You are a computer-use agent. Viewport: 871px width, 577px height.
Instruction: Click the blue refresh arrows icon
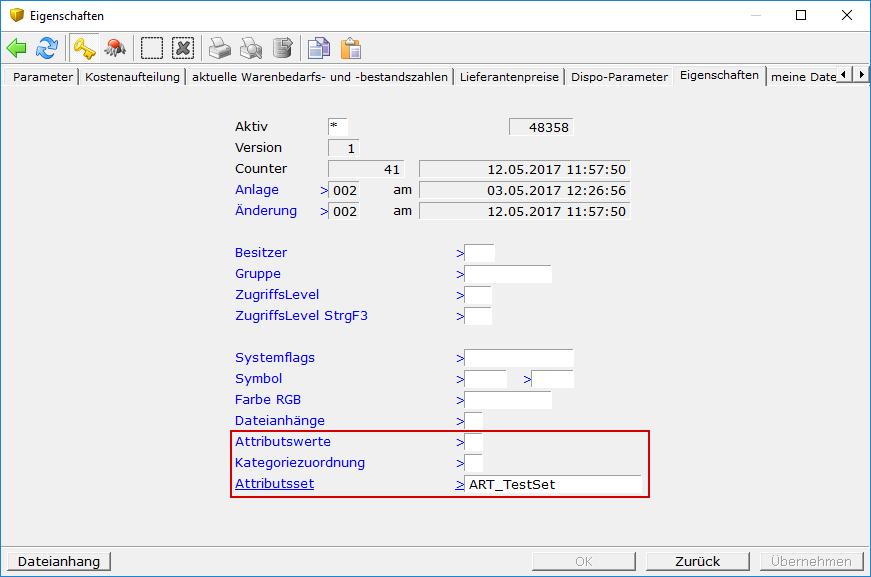[x=47, y=48]
